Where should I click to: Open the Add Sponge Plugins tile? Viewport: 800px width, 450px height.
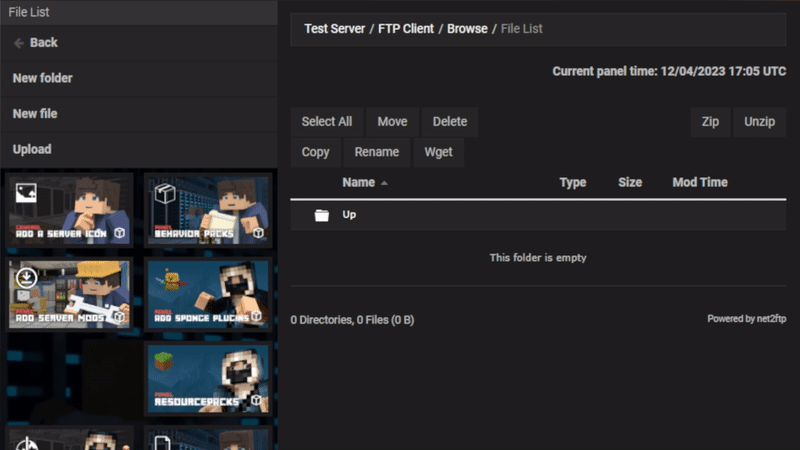[x=207, y=294]
